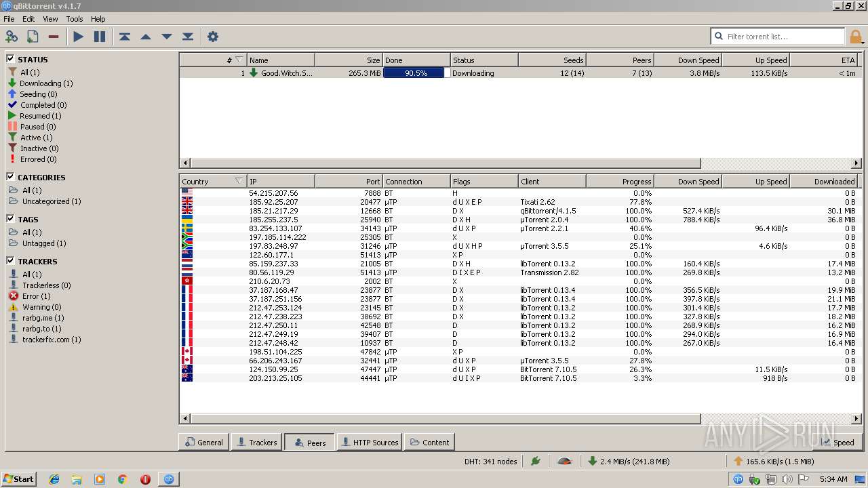Viewport: 868px width, 488px height.
Task: Click the Opera taskbar icon
Action: (x=145, y=479)
